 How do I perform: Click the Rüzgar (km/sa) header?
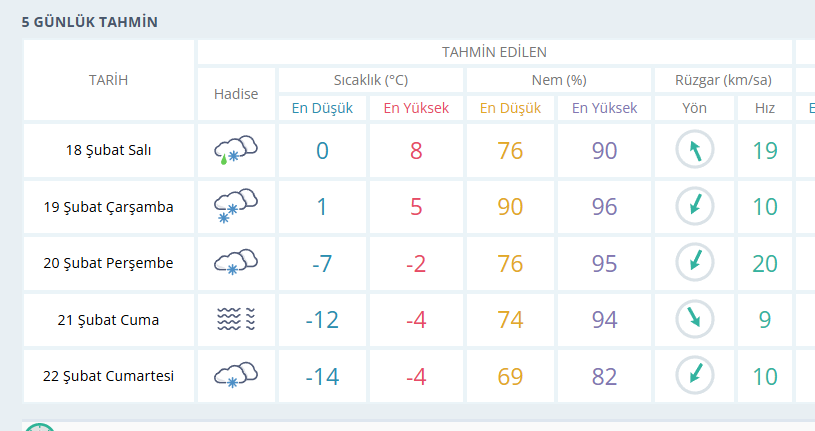pos(723,80)
